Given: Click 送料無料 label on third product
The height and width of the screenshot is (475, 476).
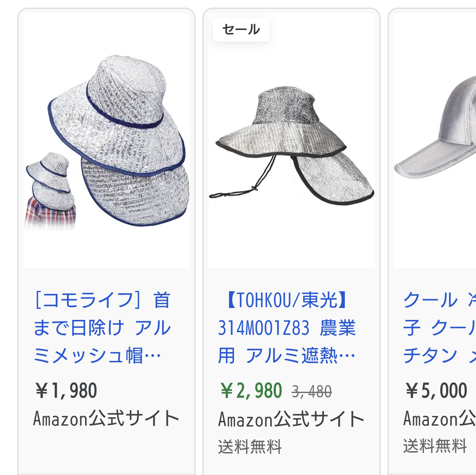Looking at the screenshot, I should 435,446.
